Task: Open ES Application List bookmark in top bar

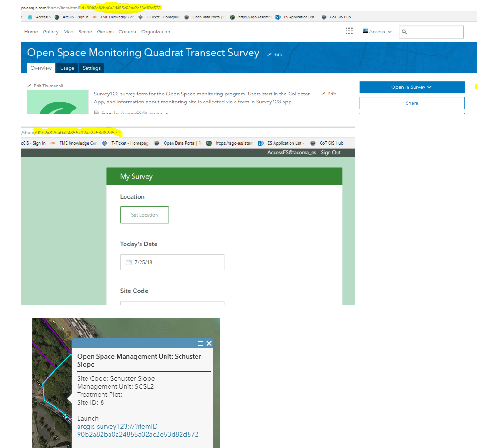Action: (x=296, y=17)
